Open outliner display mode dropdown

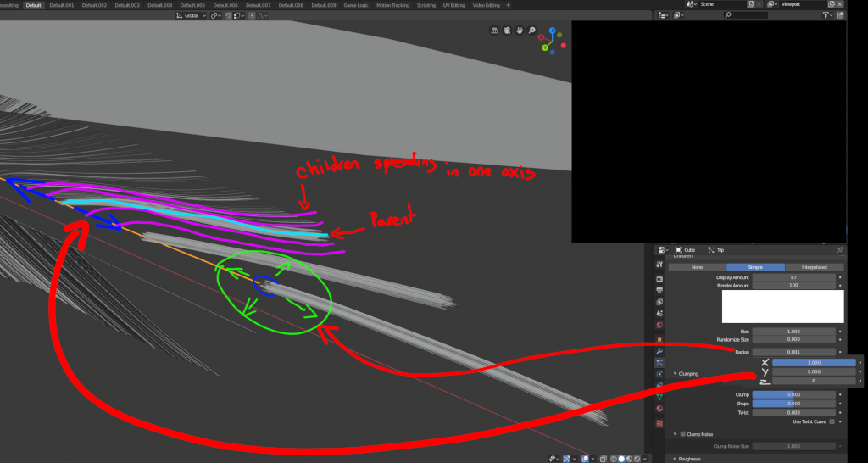(678, 15)
